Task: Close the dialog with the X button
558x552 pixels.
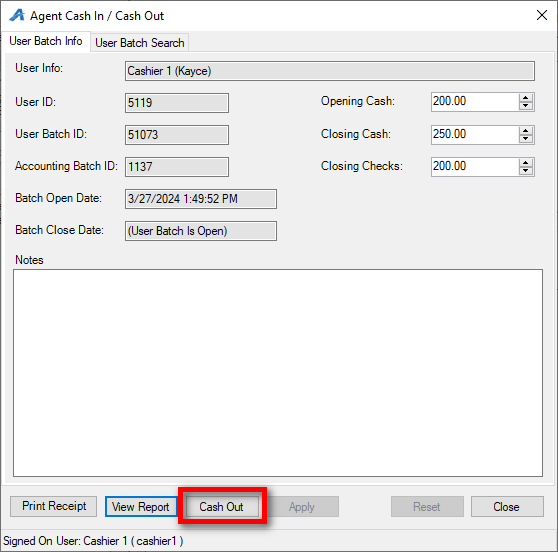Action: tap(542, 15)
